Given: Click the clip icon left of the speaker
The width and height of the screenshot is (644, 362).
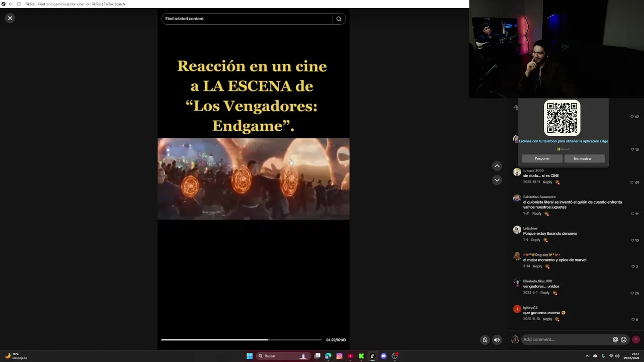Looking at the screenshot, I should click(x=485, y=340).
